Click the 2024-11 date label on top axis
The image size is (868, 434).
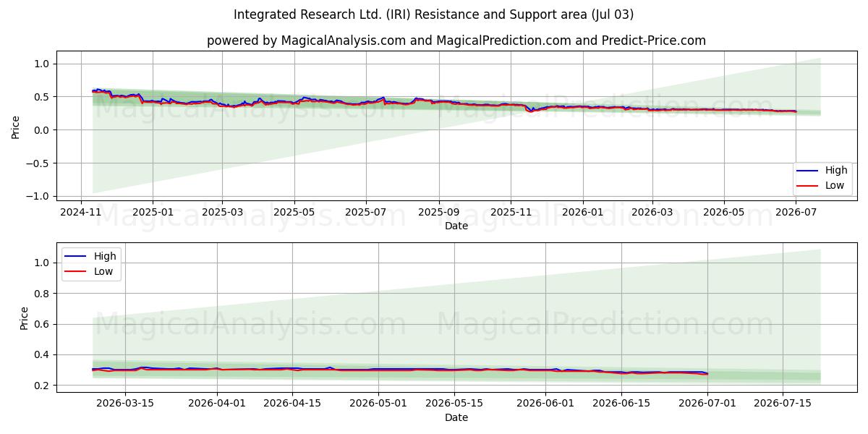click(x=80, y=212)
